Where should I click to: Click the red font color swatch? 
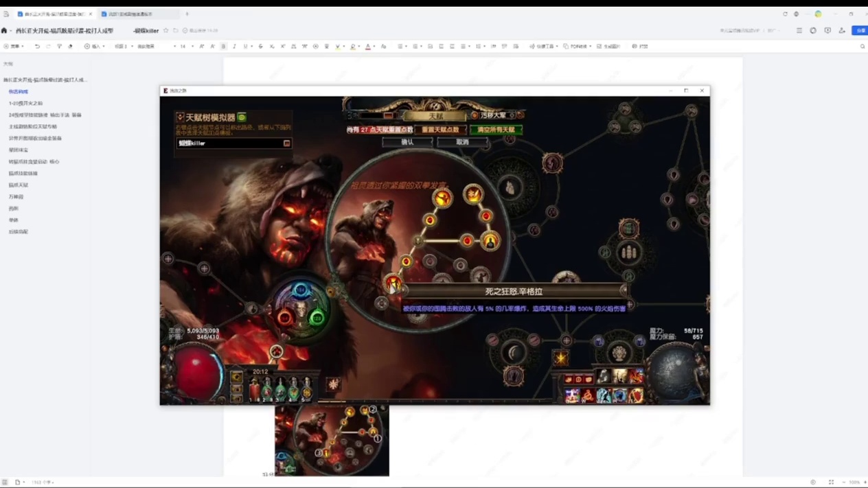[367, 47]
